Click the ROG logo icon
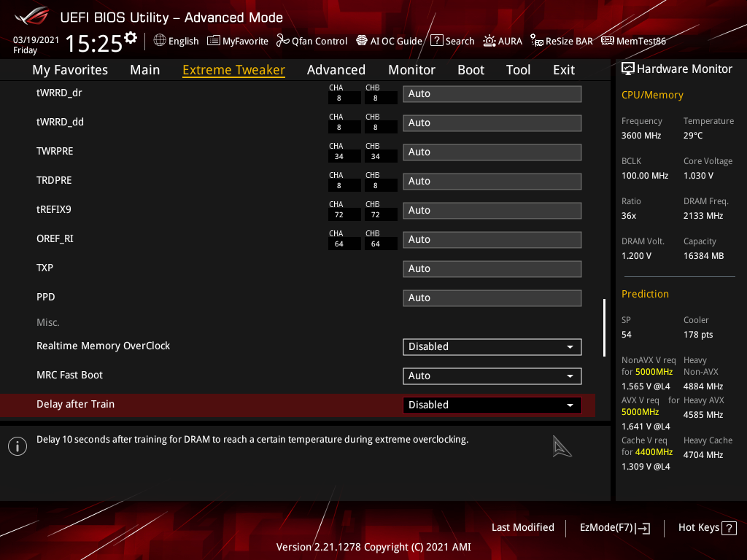This screenshot has width=747, height=560. [x=31, y=16]
